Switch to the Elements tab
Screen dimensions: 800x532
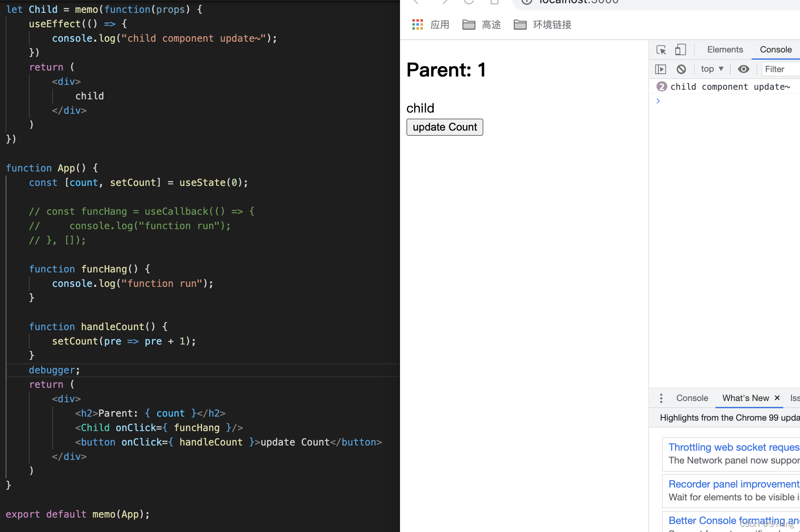(725, 50)
